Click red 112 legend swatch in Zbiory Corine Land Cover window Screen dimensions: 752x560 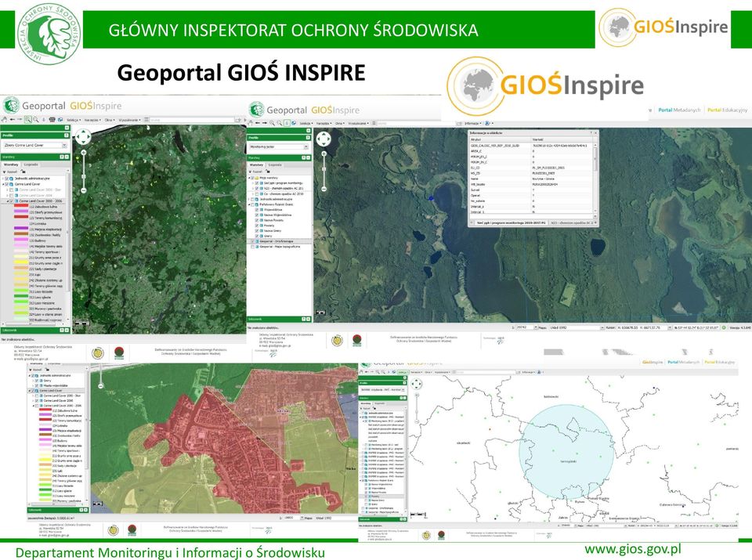(21, 205)
